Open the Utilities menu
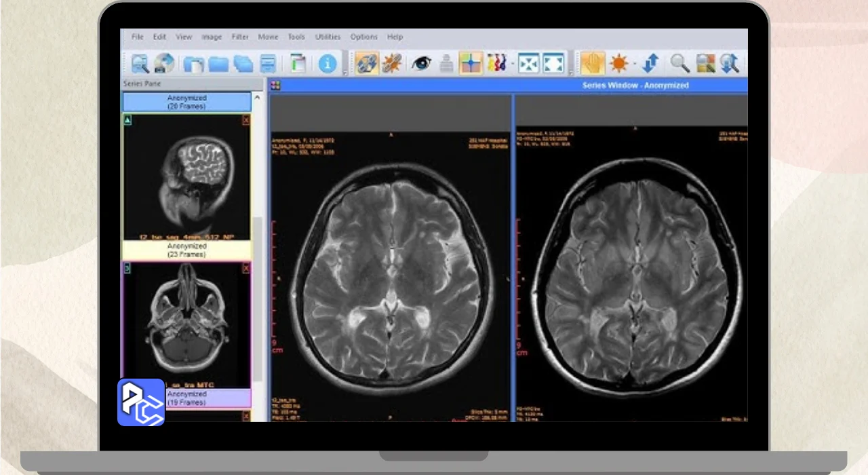The image size is (868, 475). pos(328,37)
